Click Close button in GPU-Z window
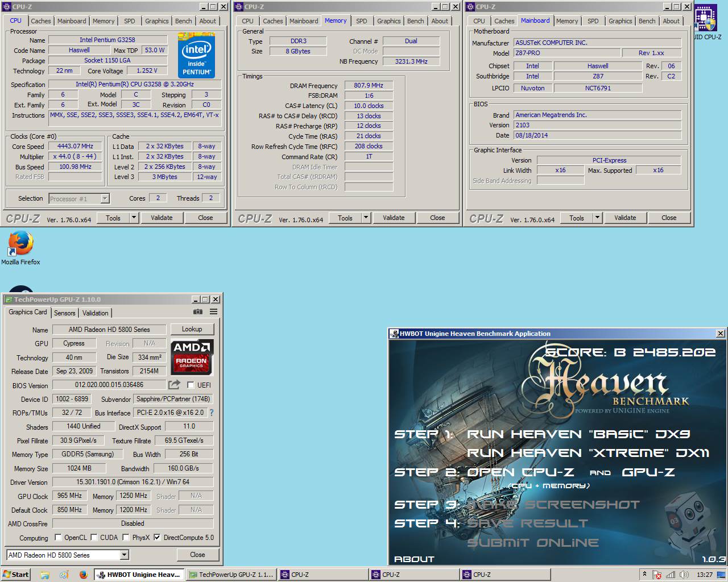The width and height of the screenshot is (728, 582). pyautogui.click(x=197, y=555)
